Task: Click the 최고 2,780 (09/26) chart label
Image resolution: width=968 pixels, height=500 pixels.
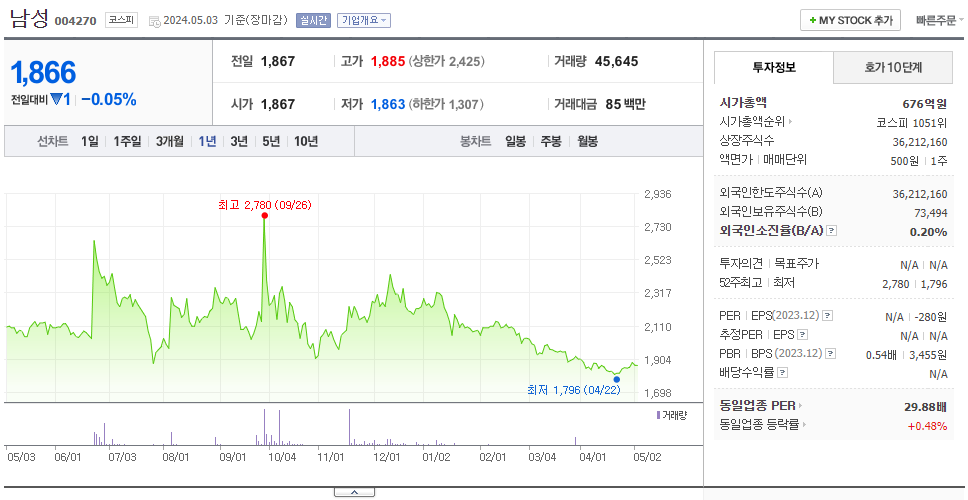Action: click(265, 204)
